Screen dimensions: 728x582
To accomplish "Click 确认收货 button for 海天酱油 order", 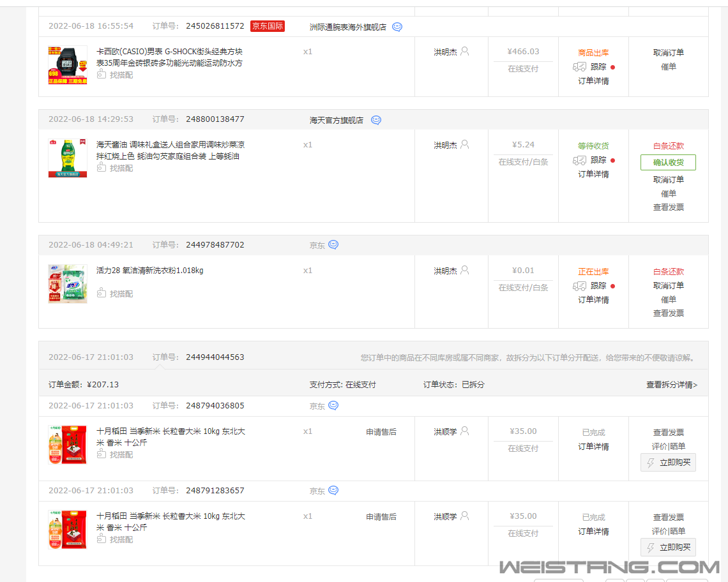I will pyautogui.click(x=668, y=163).
